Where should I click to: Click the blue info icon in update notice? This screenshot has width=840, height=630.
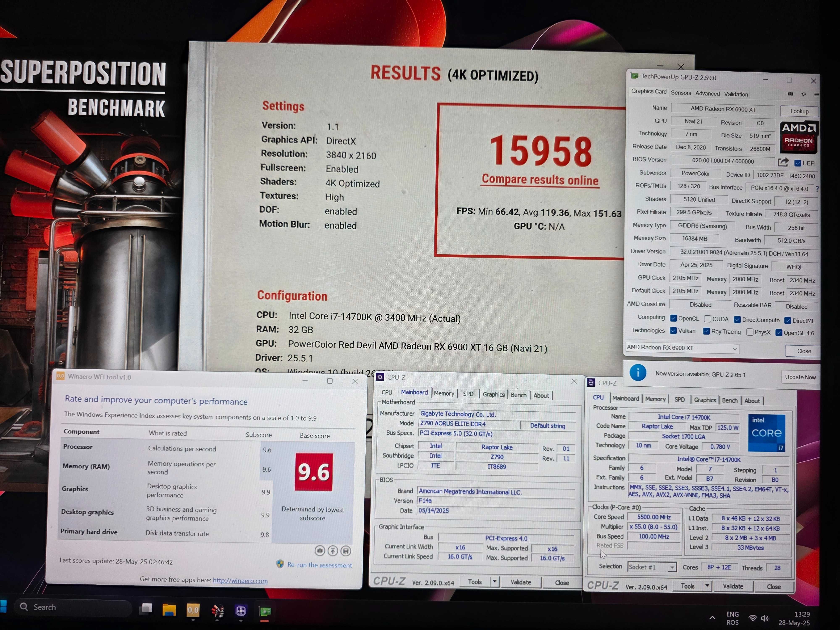click(x=638, y=373)
